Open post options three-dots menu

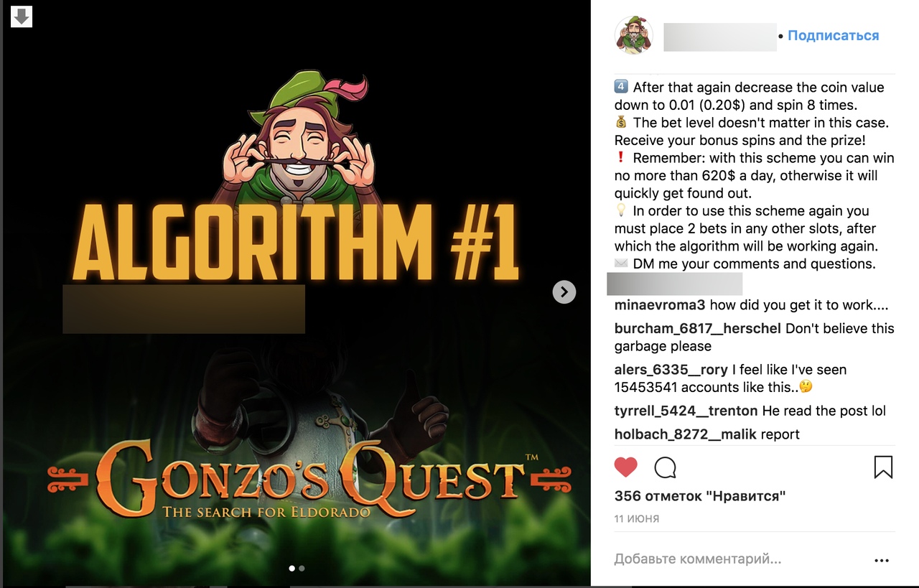click(x=882, y=560)
